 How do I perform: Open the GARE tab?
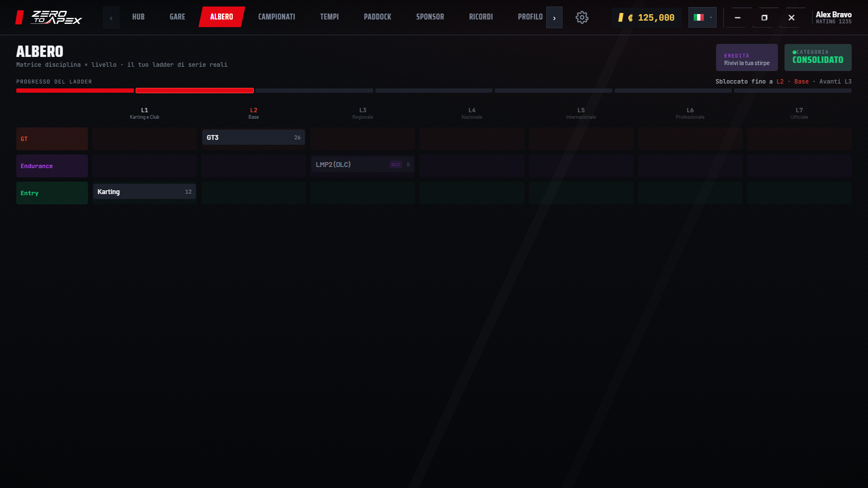tap(177, 17)
